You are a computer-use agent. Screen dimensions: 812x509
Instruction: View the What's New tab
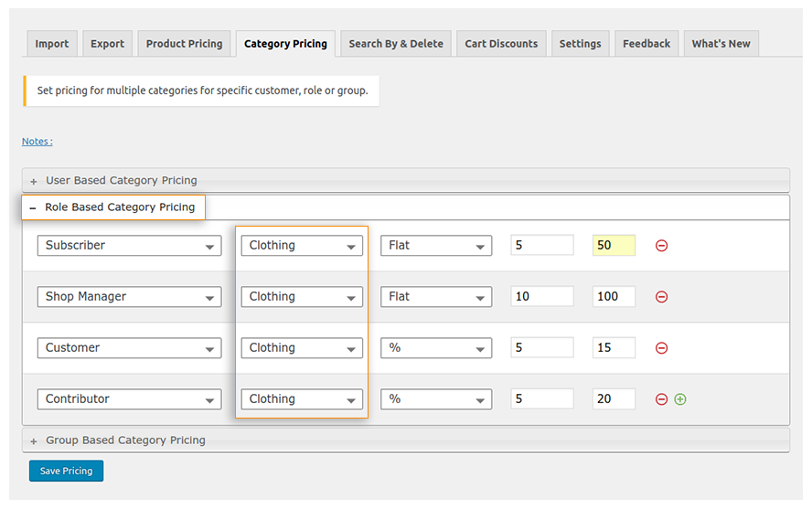click(x=721, y=44)
